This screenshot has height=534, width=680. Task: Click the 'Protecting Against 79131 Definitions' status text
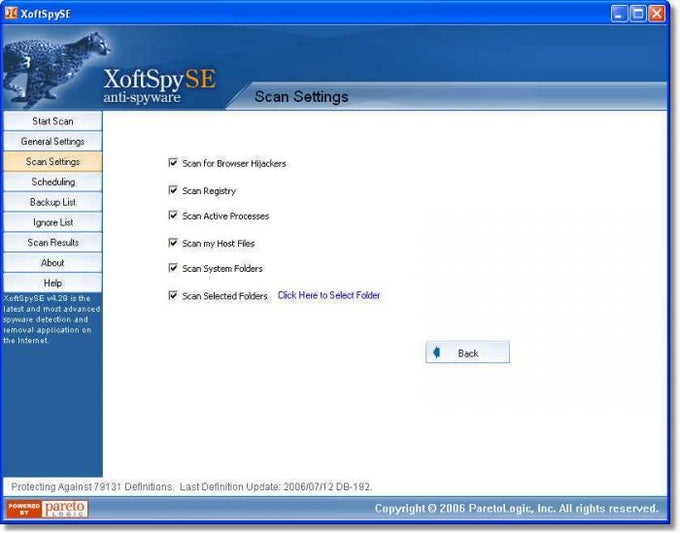(92, 487)
